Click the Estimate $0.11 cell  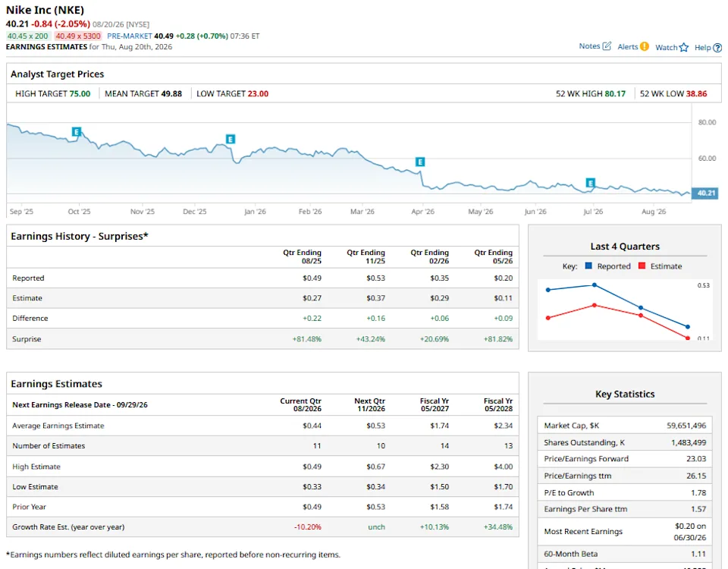504,297
